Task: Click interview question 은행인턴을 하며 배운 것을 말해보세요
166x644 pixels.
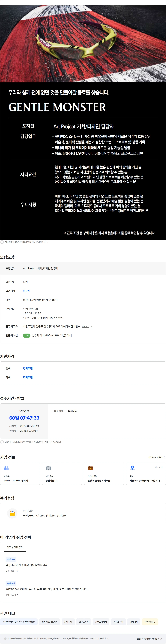Action: pyautogui.click(x=27, y=565)
